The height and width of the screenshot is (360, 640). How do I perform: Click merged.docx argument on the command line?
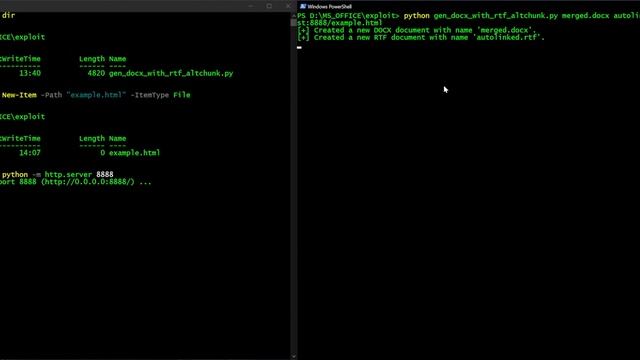[585, 16]
